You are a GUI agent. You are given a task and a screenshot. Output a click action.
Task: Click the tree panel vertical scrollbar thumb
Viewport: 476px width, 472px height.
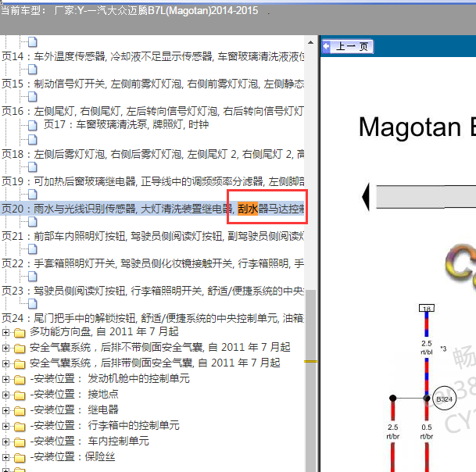click(310, 381)
